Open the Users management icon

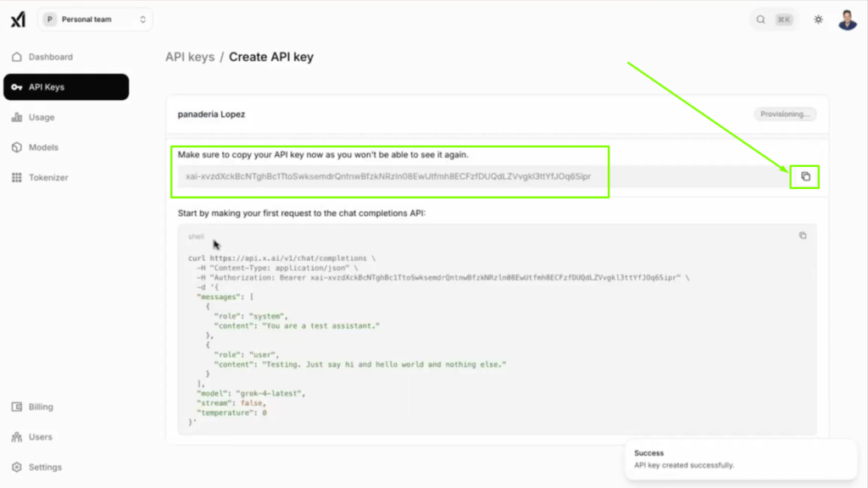coord(18,436)
